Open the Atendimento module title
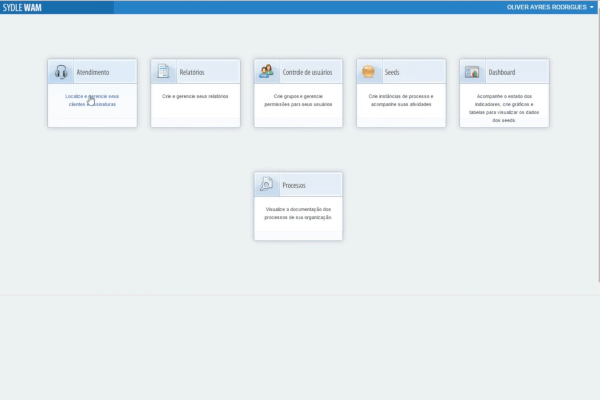 coord(93,73)
